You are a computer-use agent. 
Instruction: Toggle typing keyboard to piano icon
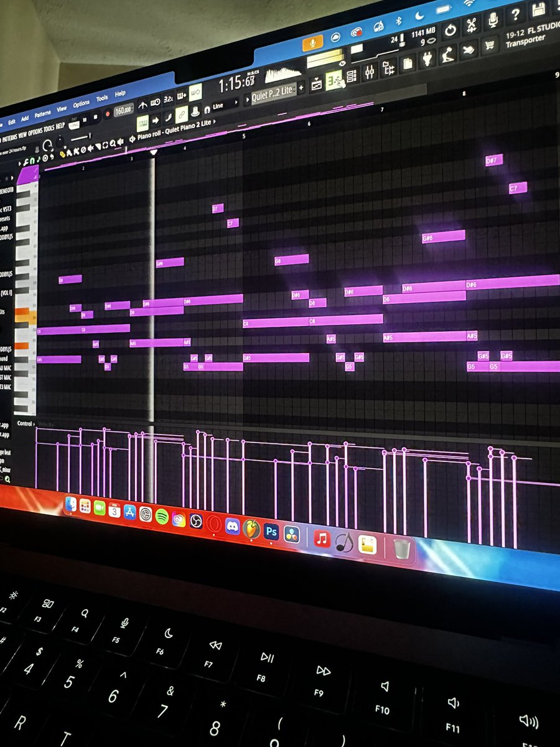(x=142, y=124)
